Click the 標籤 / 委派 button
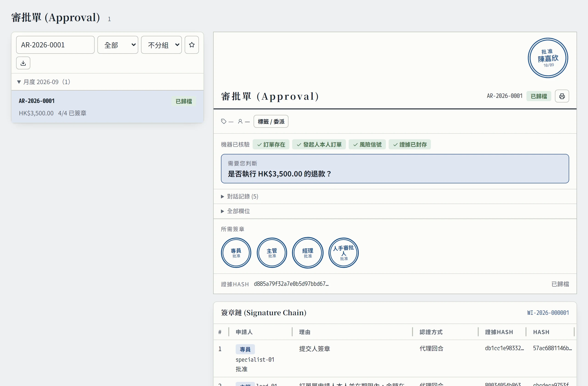This screenshot has width=588, height=386. [271, 121]
